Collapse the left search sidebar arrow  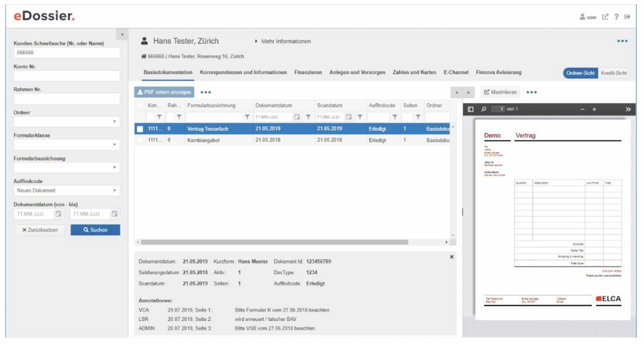pos(122,35)
